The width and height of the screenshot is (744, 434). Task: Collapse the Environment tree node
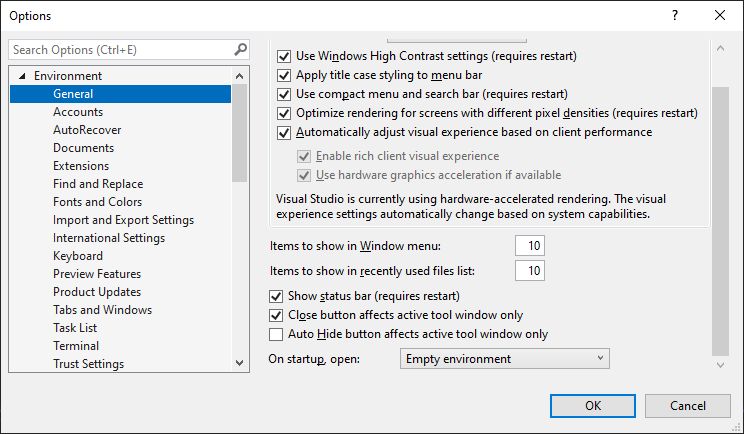(22, 76)
